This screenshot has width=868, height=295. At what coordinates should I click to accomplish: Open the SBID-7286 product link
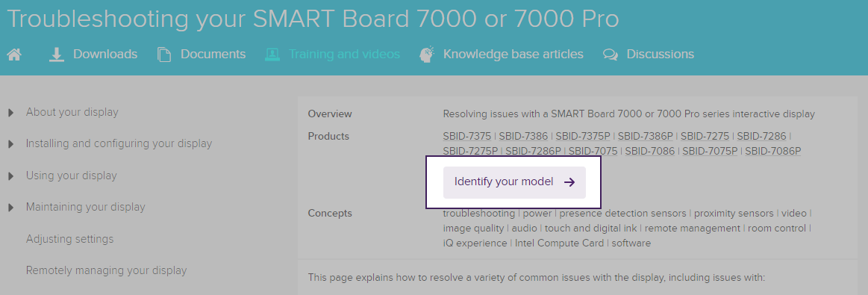point(761,136)
